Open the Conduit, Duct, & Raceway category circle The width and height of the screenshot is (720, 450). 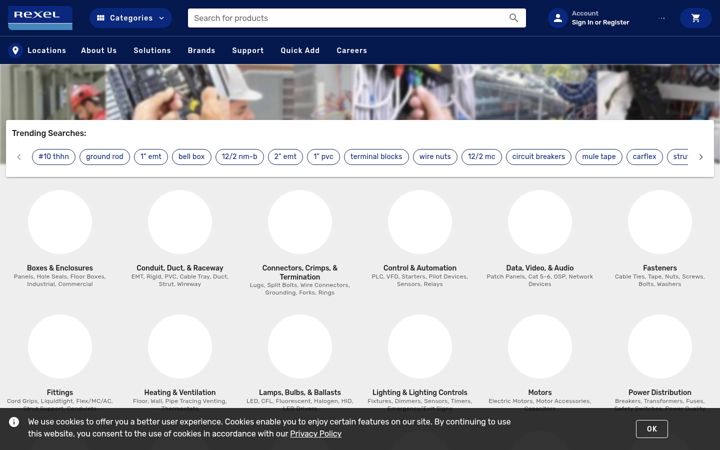pos(180,222)
